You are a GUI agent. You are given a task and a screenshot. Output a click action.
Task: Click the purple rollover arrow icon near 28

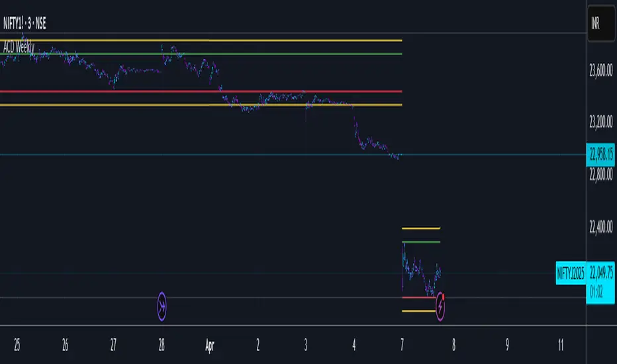pyautogui.click(x=162, y=306)
